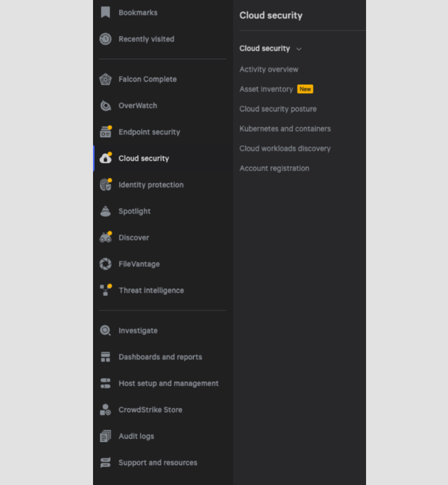This screenshot has height=485, width=448.
Task: Click the Bookmarks ribbon icon
Action: pos(105,12)
